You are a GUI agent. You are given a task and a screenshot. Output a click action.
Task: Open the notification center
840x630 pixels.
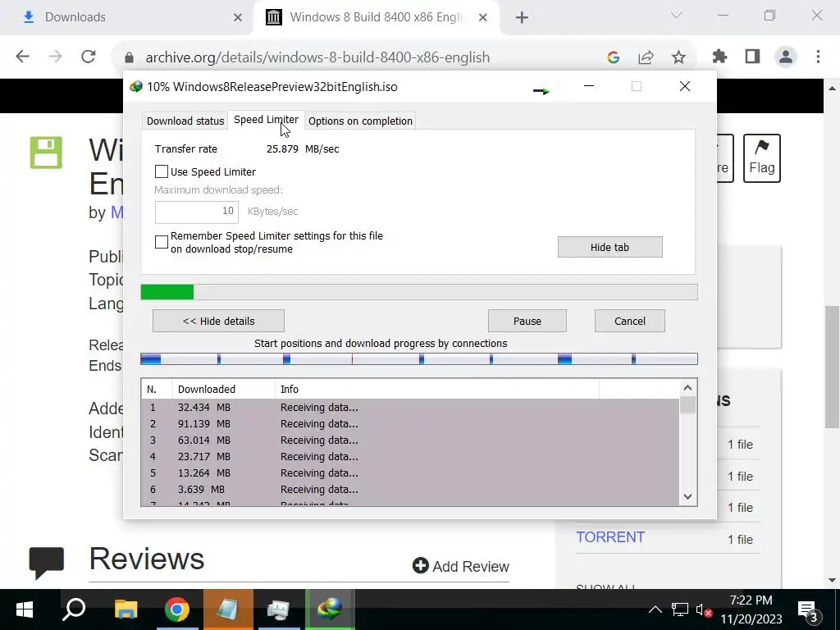[808, 610]
